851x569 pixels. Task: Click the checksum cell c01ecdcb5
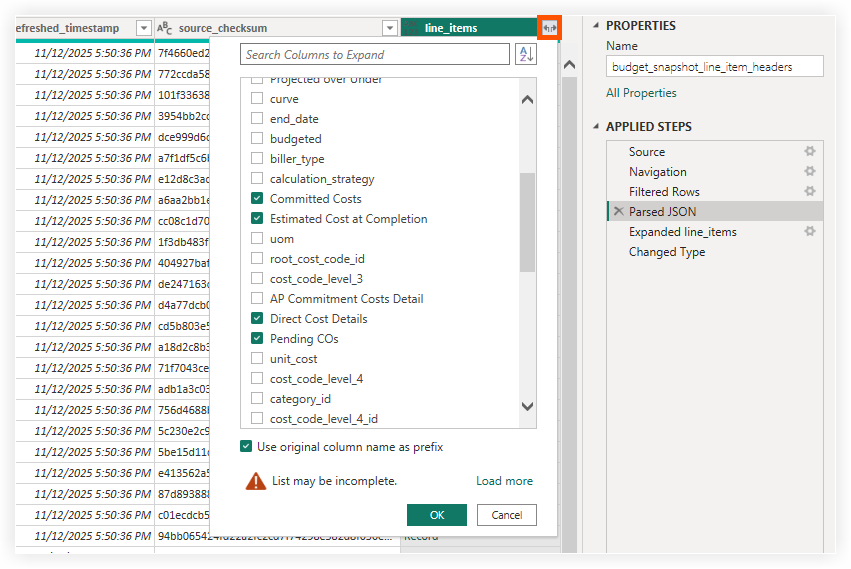click(183, 515)
